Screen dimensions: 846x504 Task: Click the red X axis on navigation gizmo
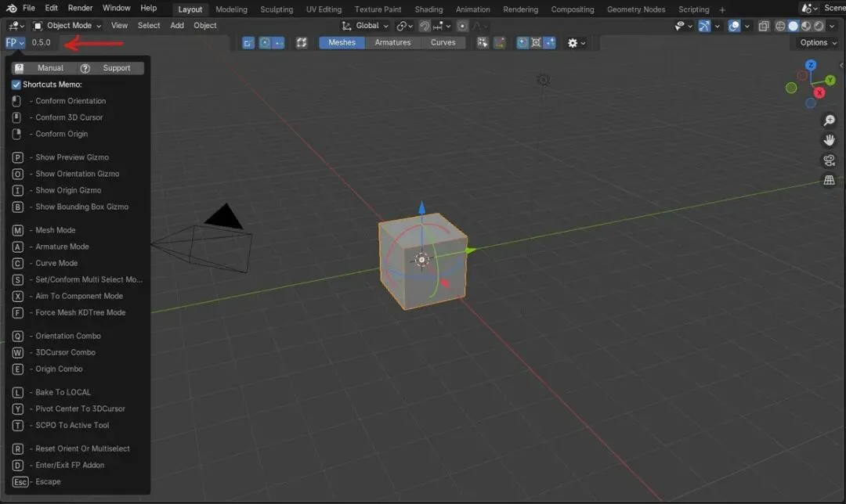tap(819, 92)
